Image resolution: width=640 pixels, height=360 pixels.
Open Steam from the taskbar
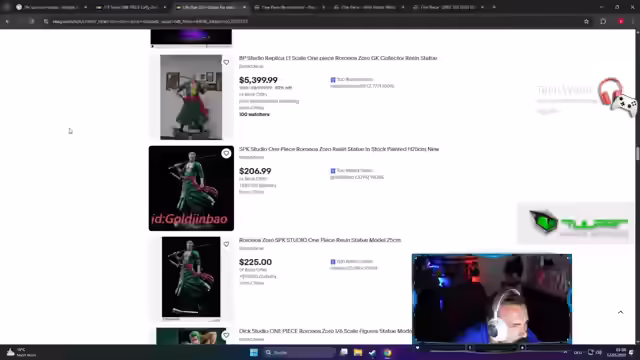[x=372, y=352]
